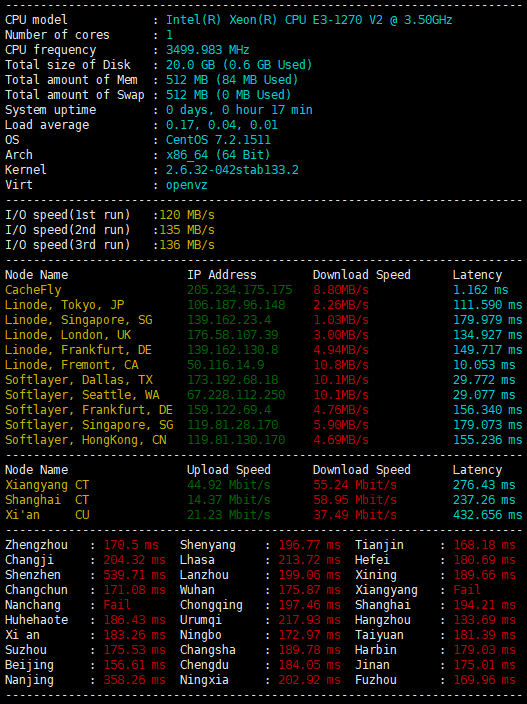Click the Seattle latency 29.077 ms
The width and height of the screenshot is (527, 704).
coord(484,395)
